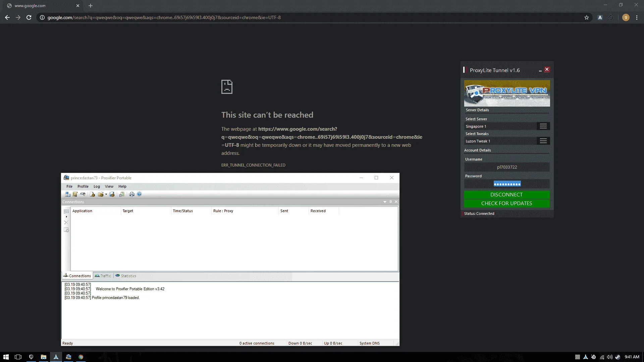Open the Chrome profile avatar
Screen dimensions: 644x362
[x=626, y=17]
